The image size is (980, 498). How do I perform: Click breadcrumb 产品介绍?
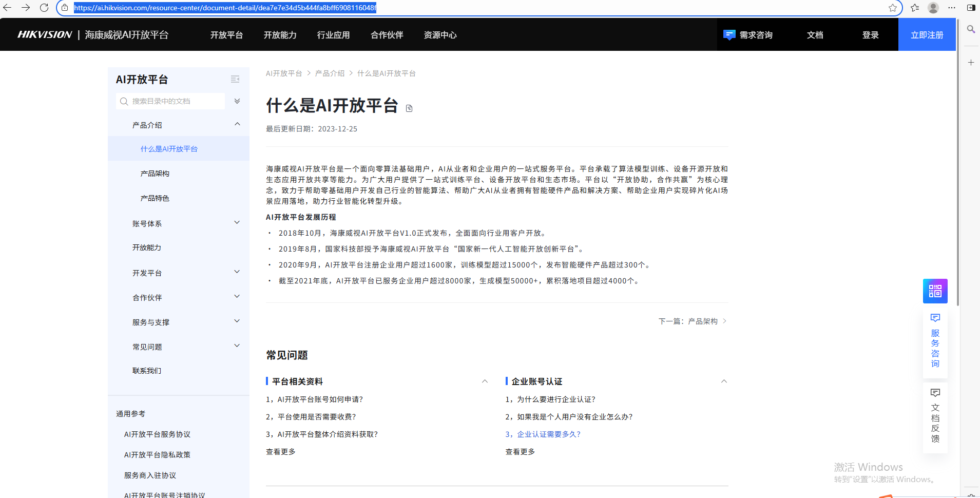click(x=330, y=73)
